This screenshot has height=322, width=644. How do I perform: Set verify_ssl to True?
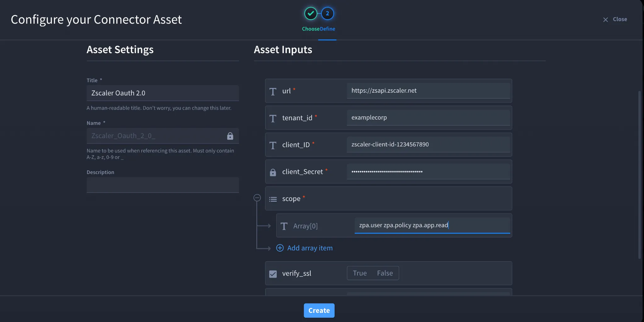360,273
